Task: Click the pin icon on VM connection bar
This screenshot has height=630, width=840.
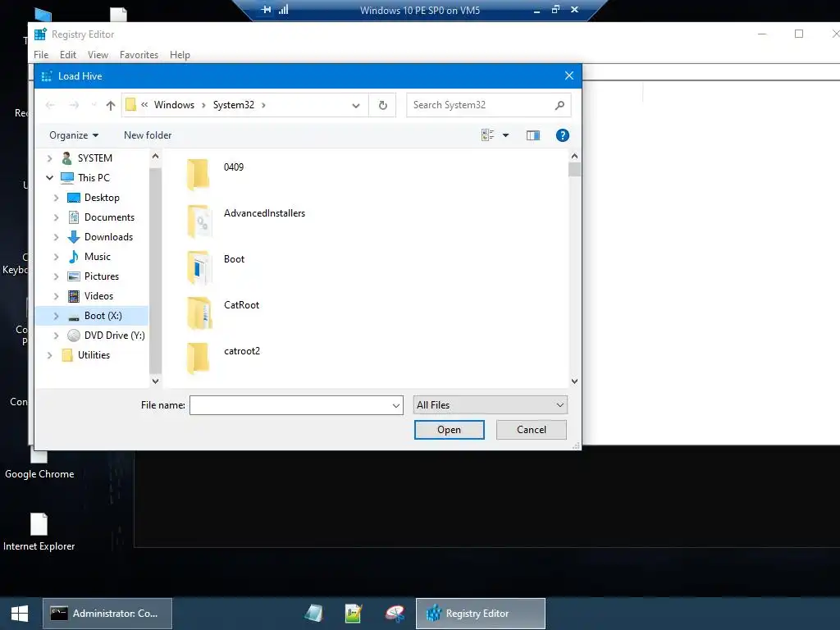Action: [266, 10]
